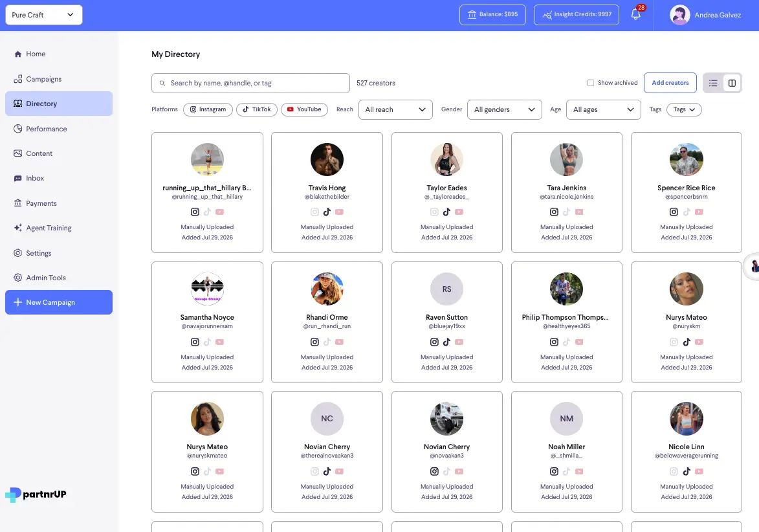Expand the All genders dropdown
759x532 pixels.
point(505,109)
